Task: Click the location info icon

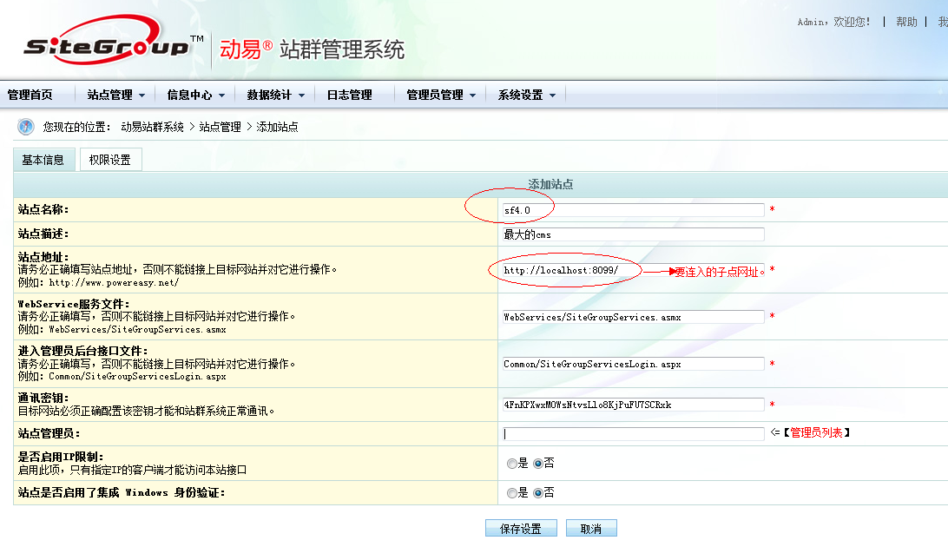Action: tap(26, 127)
